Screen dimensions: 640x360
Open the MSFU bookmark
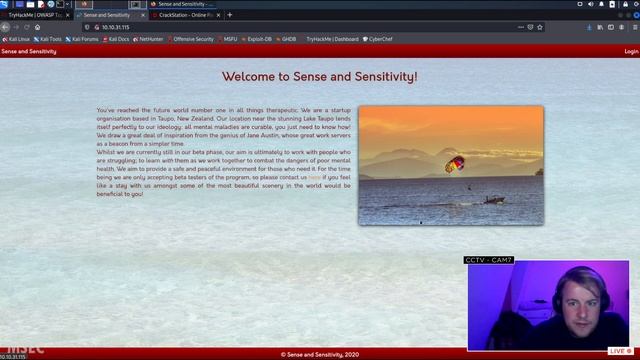coord(227,39)
